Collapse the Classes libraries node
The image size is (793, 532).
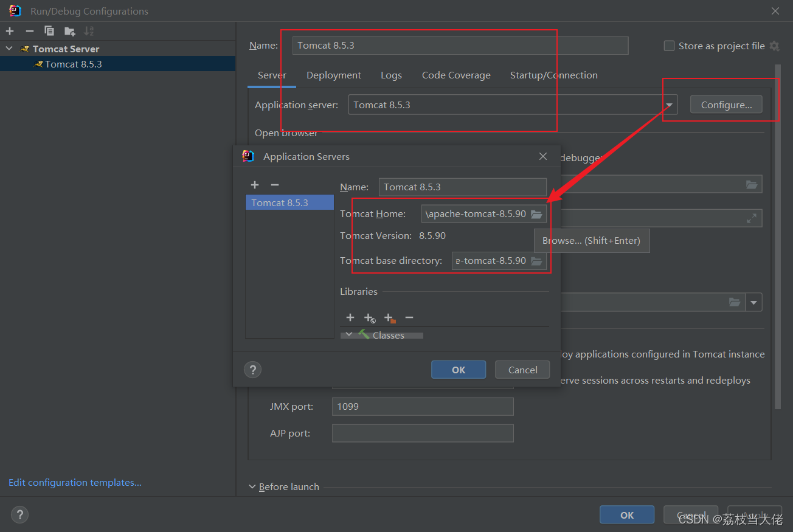348,334
